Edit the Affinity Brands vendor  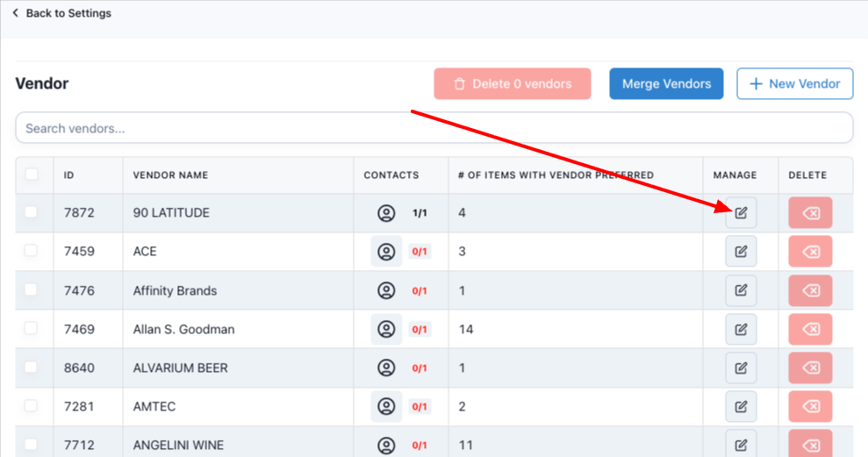[x=741, y=290]
